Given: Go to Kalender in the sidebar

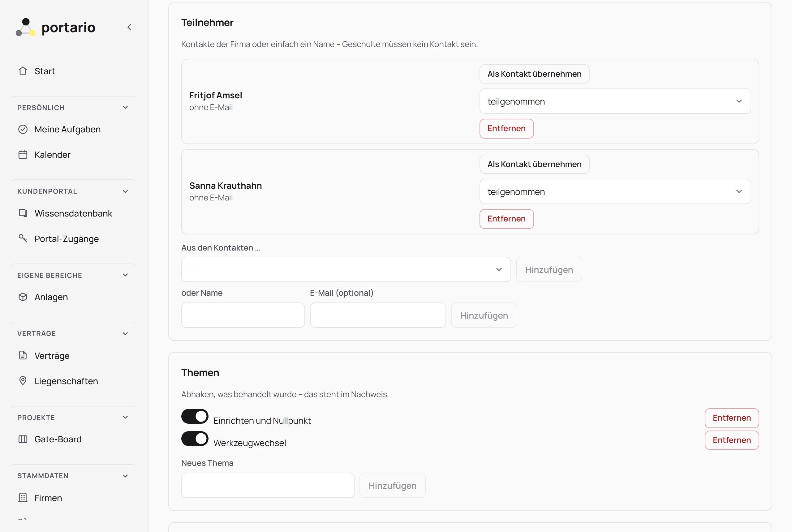Looking at the screenshot, I should pyautogui.click(x=73, y=155).
